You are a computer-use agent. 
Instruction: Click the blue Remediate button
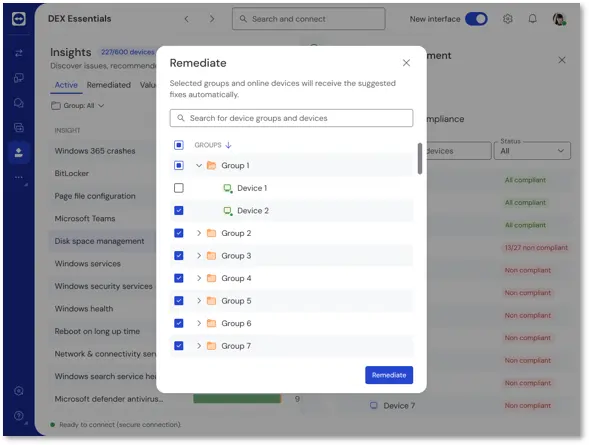pos(389,375)
